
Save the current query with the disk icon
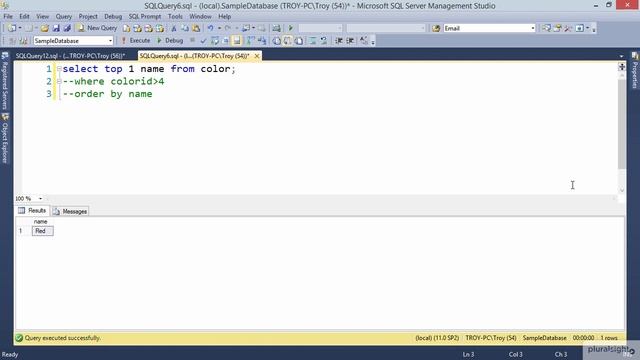56,28
